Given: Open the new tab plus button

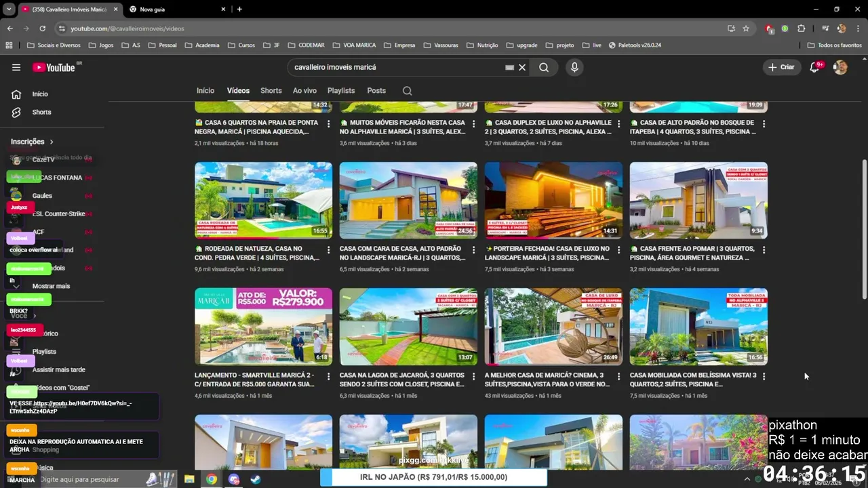Looking at the screenshot, I should coord(239,9).
